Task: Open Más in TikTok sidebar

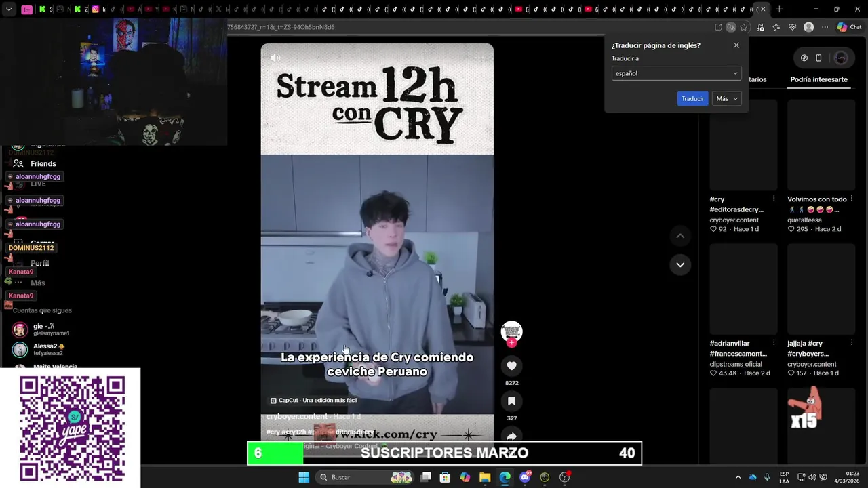Action: click(x=37, y=283)
